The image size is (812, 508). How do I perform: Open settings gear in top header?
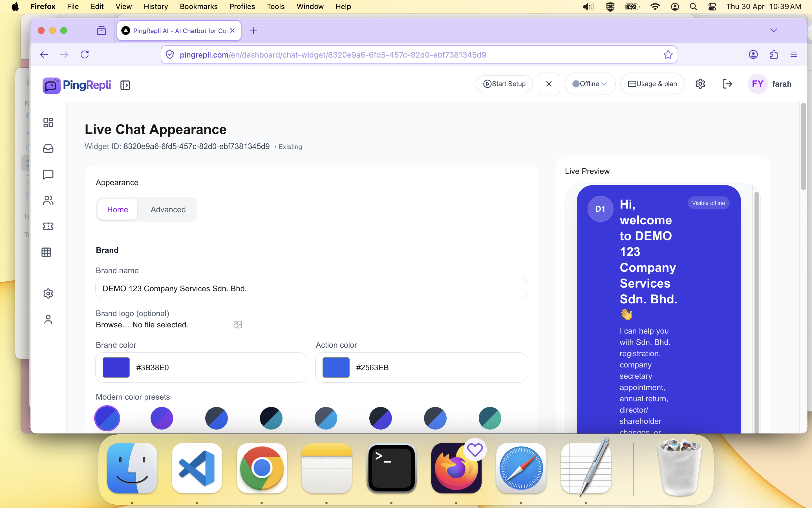tap(700, 84)
